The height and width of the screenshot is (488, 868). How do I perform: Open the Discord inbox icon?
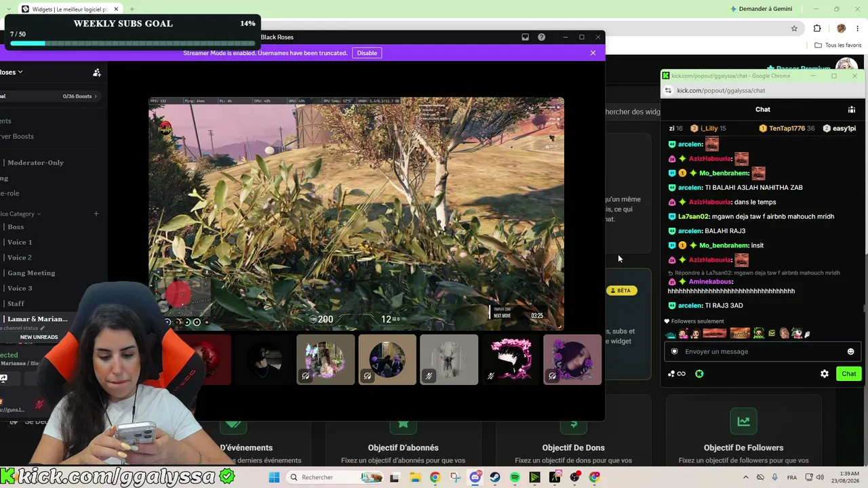tap(525, 37)
